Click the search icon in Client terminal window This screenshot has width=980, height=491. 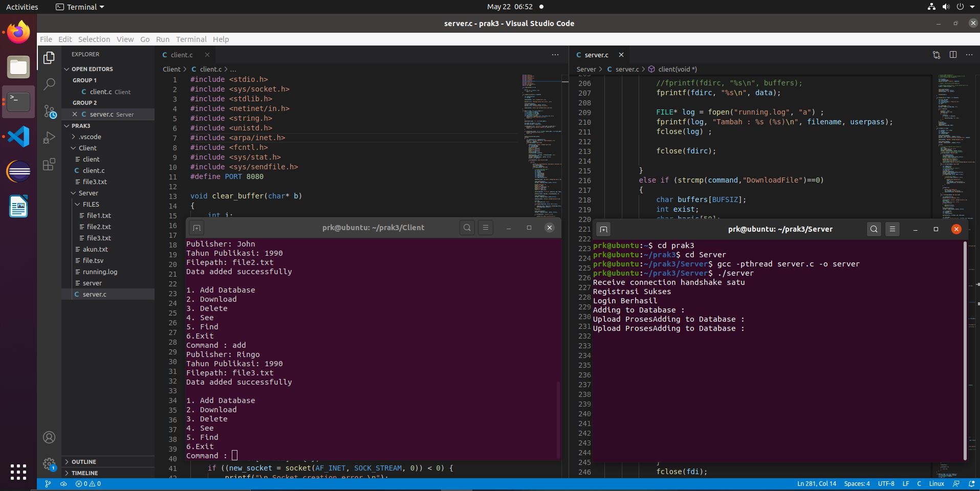[x=467, y=228]
